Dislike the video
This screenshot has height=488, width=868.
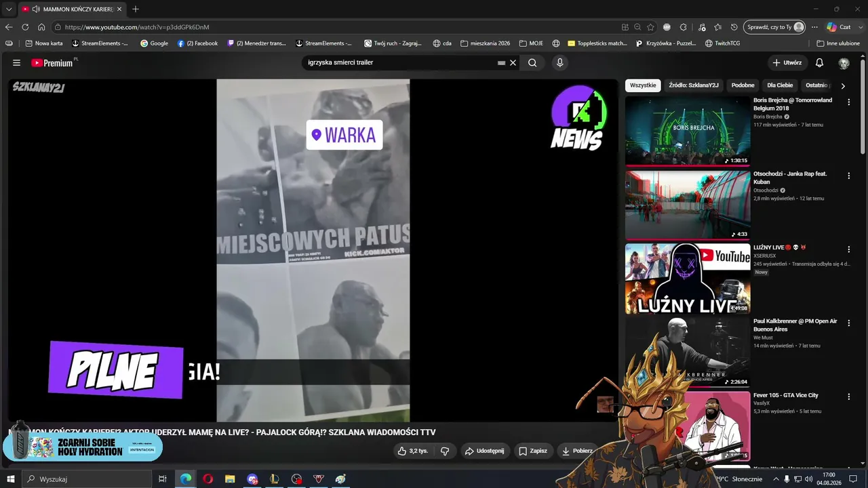(445, 451)
